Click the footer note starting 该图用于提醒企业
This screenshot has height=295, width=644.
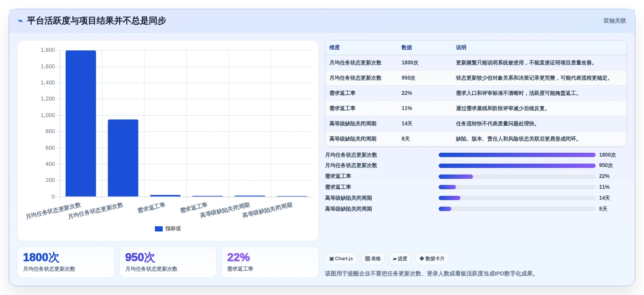pos(432,274)
